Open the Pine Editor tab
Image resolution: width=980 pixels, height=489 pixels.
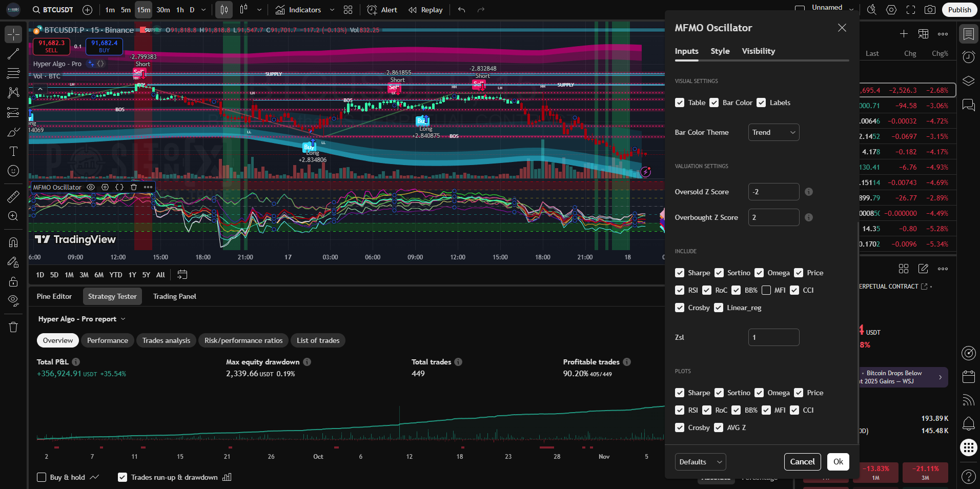[54, 296]
